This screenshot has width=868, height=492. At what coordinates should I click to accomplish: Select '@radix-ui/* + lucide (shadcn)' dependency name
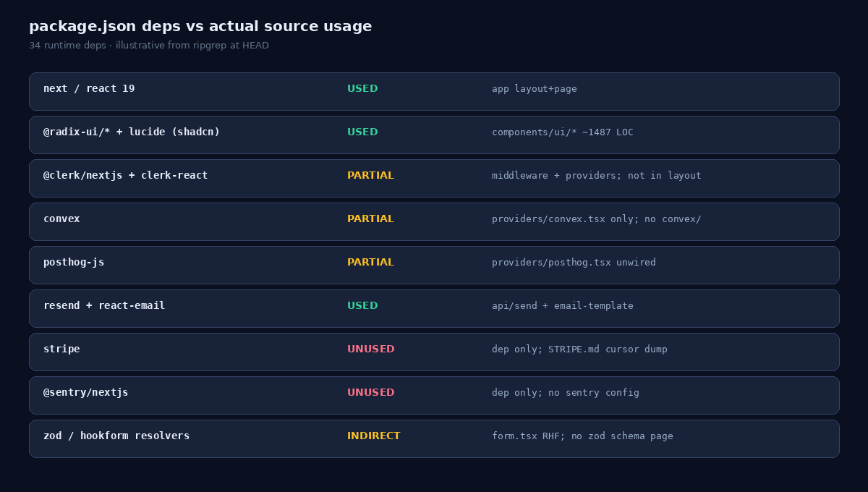pyautogui.click(x=132, y=132)
